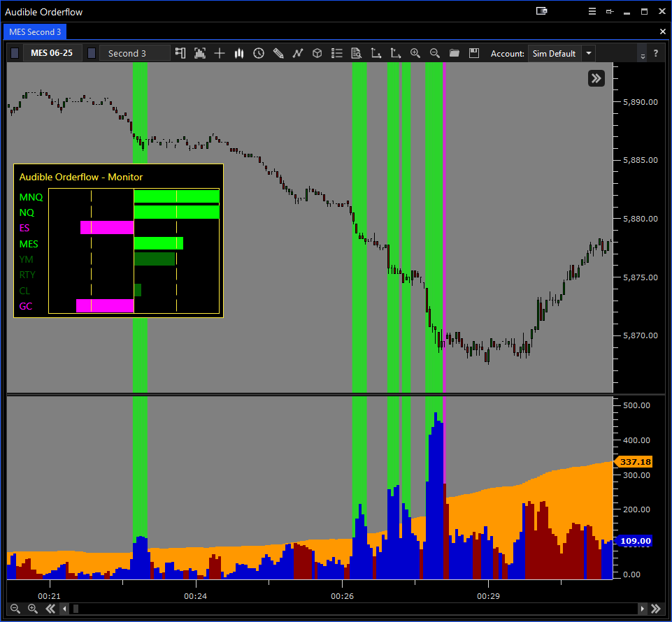Click the 500.00 volume axis label

(636, 405)
